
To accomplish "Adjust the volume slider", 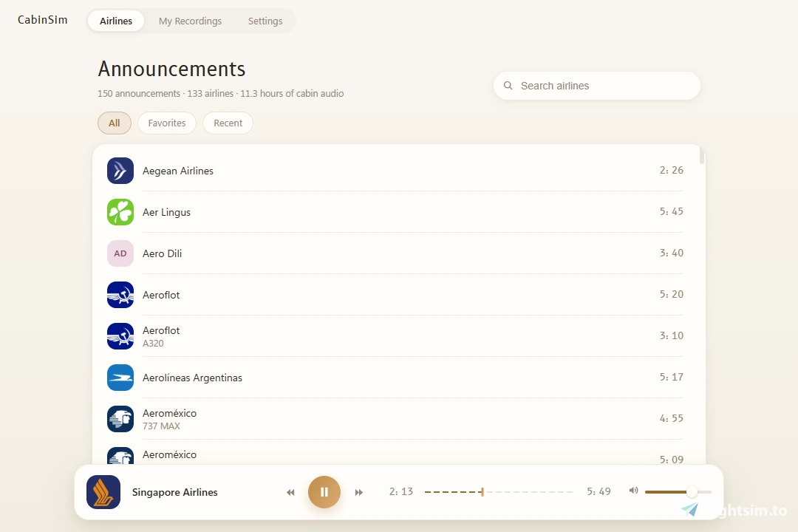I will 678,492.
